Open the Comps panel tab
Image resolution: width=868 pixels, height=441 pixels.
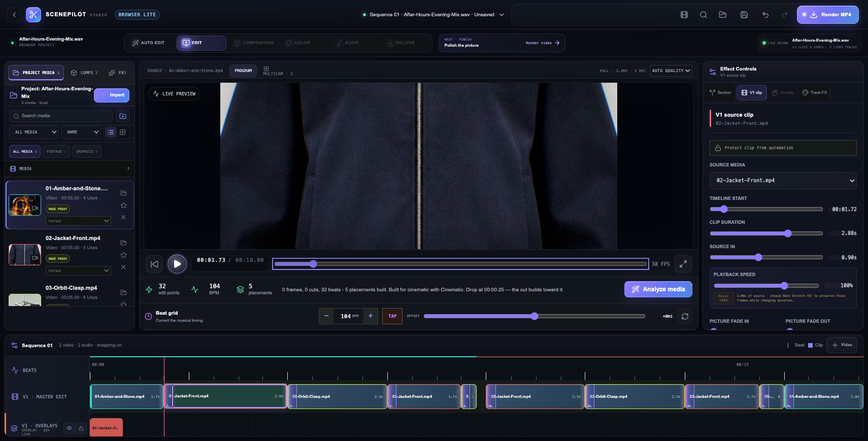tap(84, 73)
